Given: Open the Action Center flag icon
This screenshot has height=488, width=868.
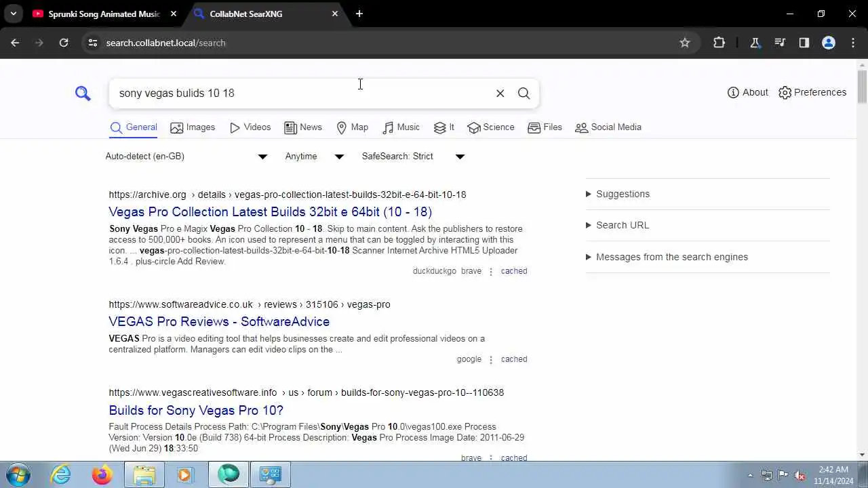Looking at the screenshot, I should click(783, 475).
